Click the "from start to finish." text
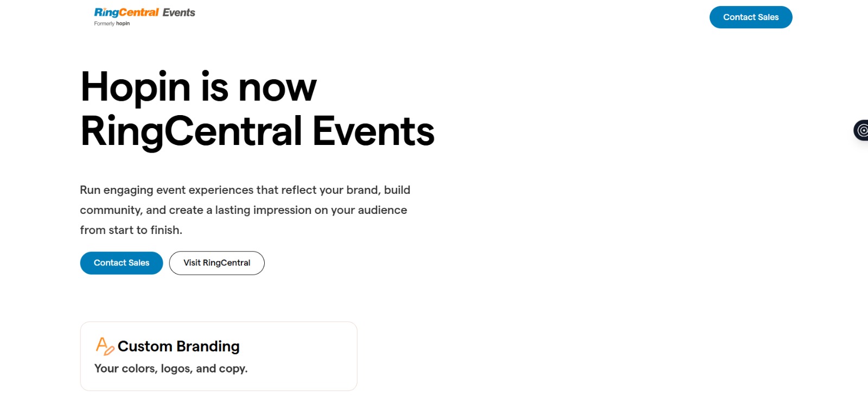 coord(131,230)
